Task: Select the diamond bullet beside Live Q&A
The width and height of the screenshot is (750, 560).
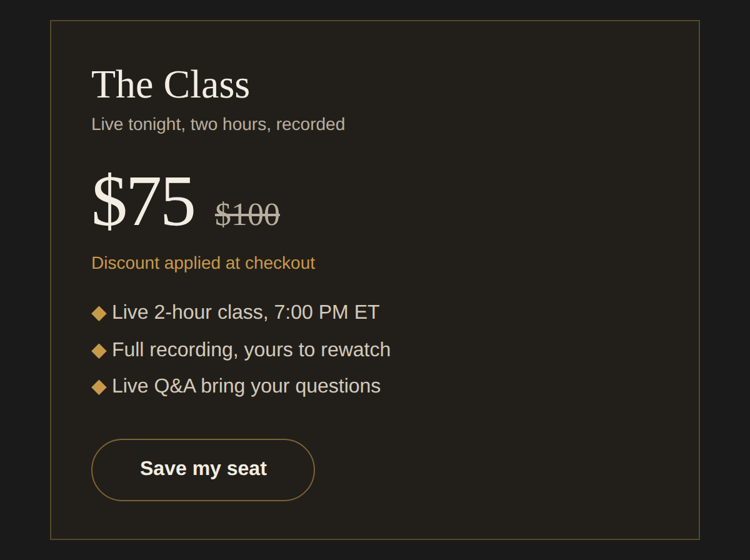Action: coord(99,386)
